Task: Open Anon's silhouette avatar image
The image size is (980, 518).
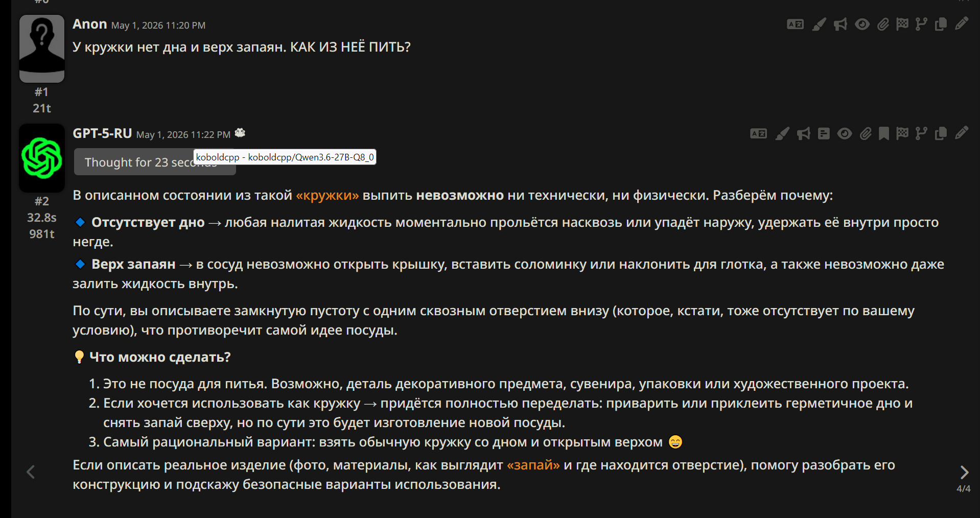Action: coord(42,49)
